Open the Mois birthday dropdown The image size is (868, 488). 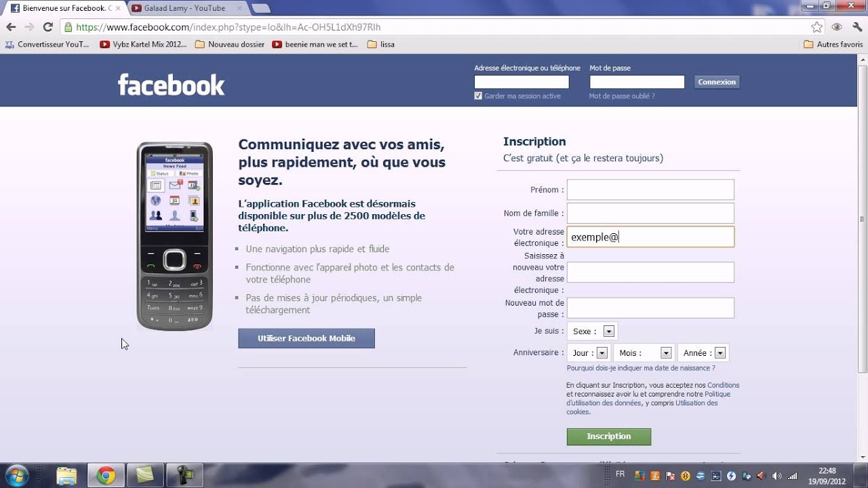644,352
